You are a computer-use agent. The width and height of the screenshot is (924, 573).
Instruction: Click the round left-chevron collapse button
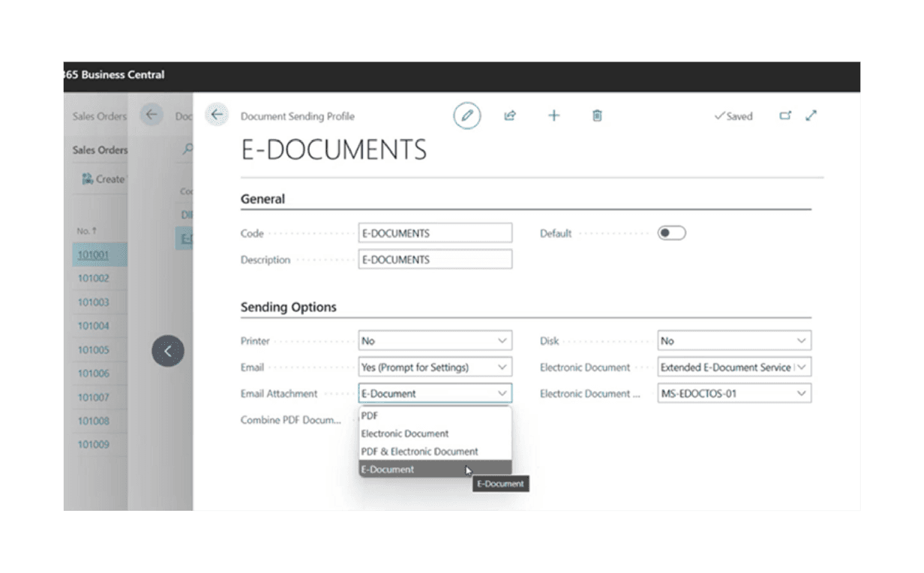point(168,351)
